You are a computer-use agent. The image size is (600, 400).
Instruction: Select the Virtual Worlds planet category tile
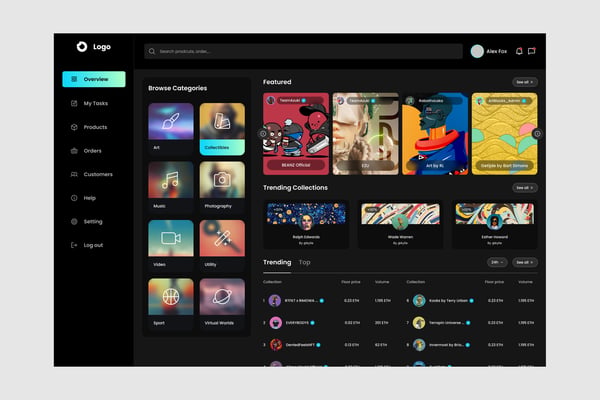222,304
